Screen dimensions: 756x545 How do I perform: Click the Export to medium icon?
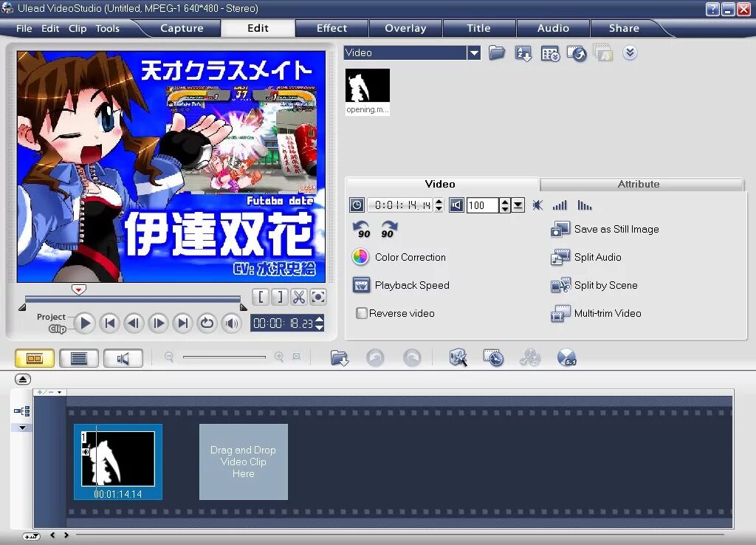click(x=577, y=53)
